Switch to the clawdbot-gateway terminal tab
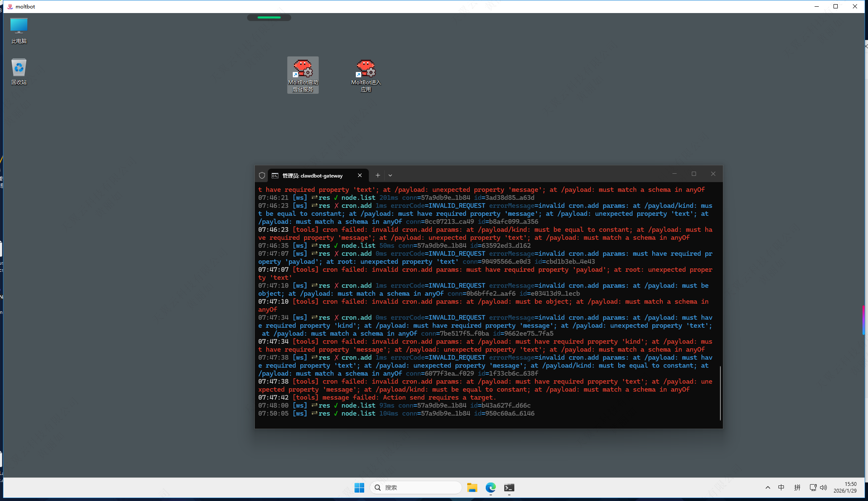The image size is (868, 501). [x=313, y=175]
